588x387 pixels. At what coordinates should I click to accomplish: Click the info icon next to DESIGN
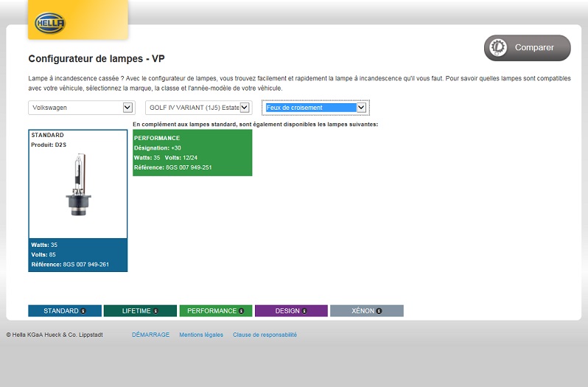click(x=304, y=311)
